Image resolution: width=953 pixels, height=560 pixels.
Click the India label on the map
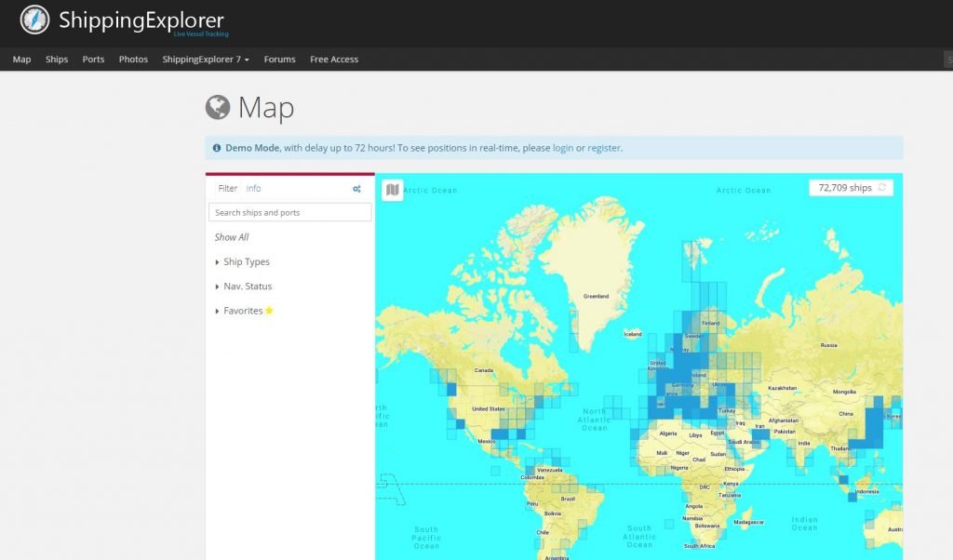click(804, 443)
